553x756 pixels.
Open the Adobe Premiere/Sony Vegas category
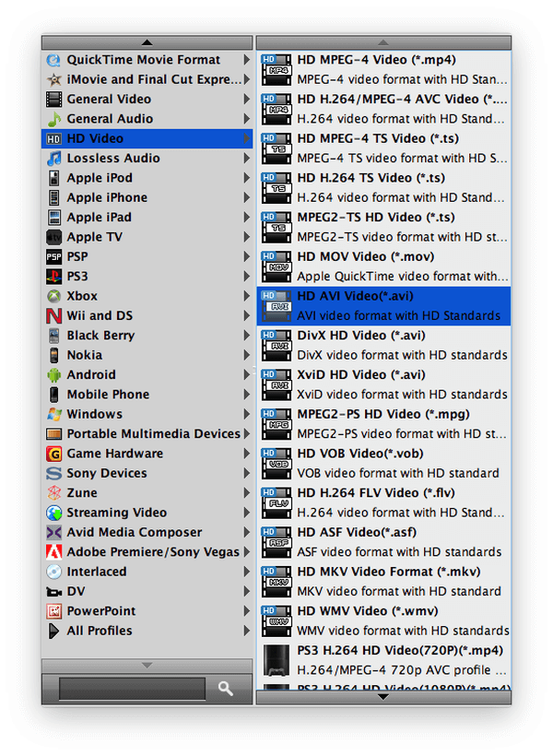point(147,552)
